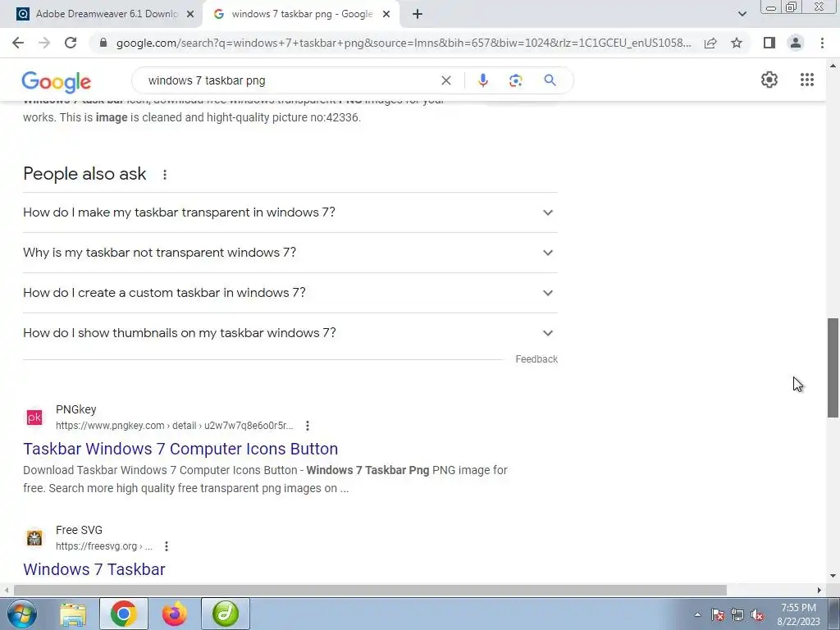Expand 'How do I make my taskbar transparent' question

(x=290, y=212)
